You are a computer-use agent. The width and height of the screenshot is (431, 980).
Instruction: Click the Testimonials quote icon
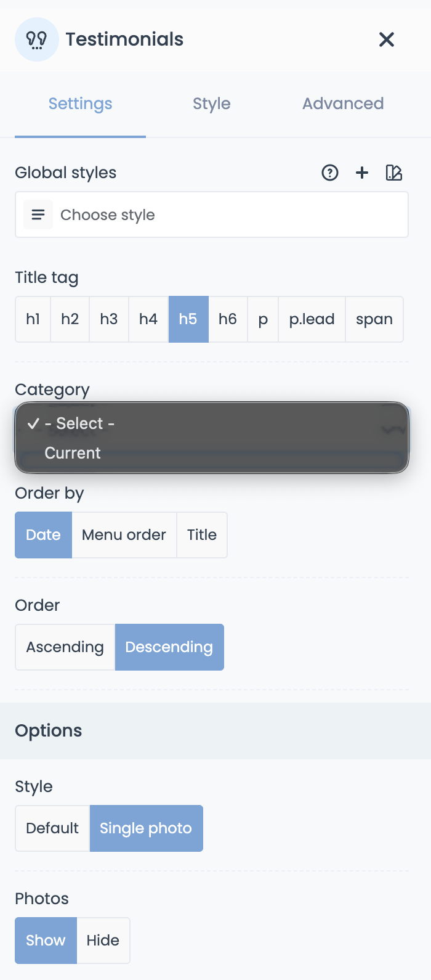pos(37,39)
